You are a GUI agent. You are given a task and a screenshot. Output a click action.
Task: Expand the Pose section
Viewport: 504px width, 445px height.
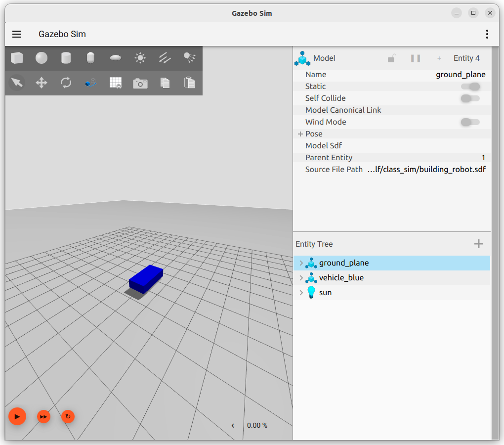point(300,134)
